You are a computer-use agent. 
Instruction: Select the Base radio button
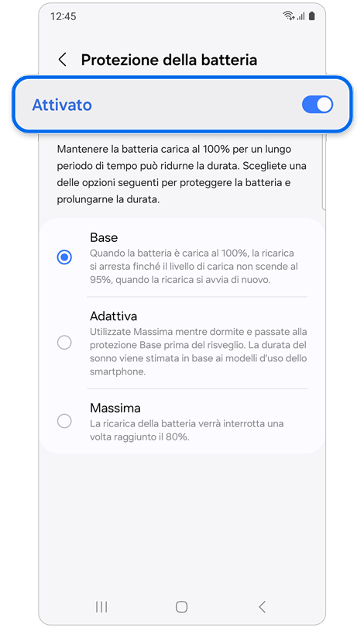point(64,257)
